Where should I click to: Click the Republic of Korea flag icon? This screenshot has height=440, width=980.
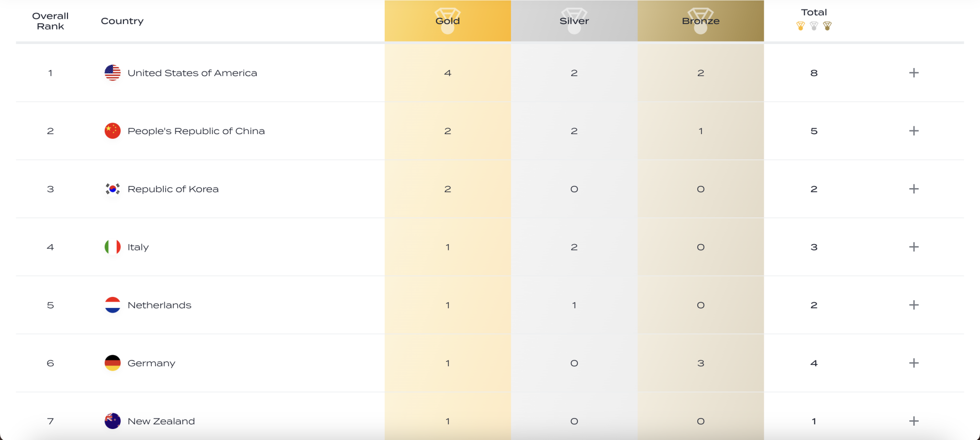pyautogui.click(x=112, y=189)
